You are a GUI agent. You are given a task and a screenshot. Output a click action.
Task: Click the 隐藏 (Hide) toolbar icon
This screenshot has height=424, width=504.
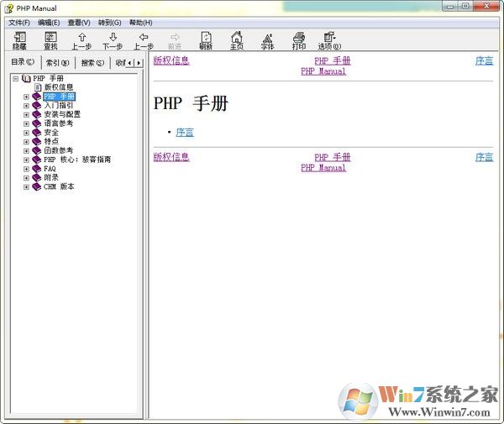19,41
